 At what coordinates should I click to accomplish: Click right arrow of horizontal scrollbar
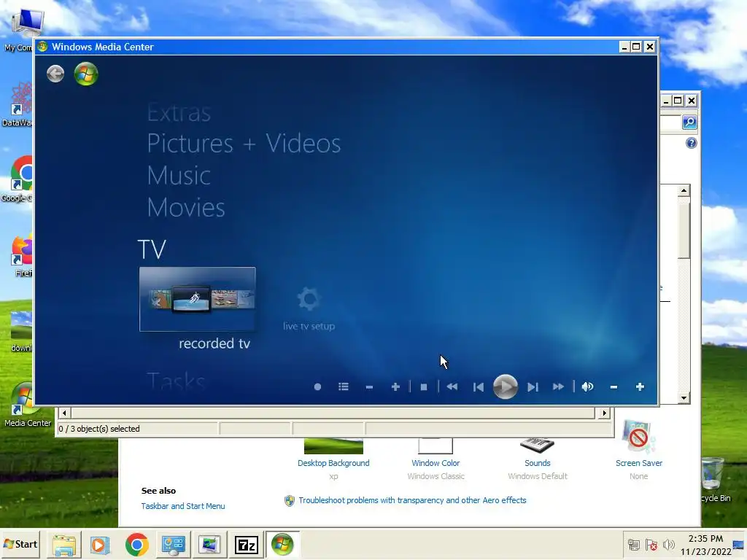click(x=604, y=413)
